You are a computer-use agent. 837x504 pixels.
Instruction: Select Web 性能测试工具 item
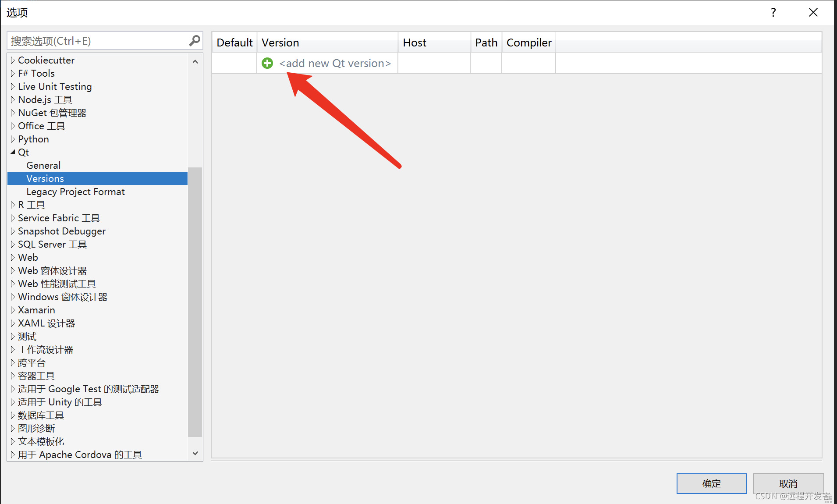point(57,284)
